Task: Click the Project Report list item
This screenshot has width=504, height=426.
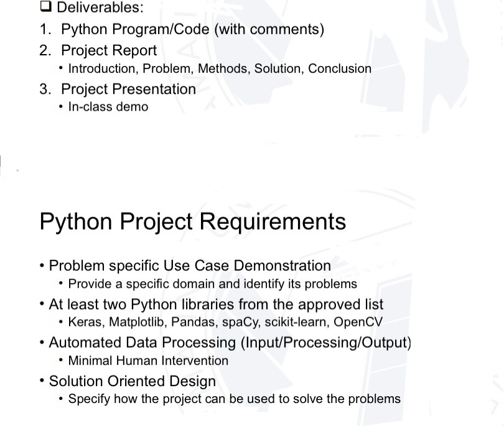Action: (109, 50)
